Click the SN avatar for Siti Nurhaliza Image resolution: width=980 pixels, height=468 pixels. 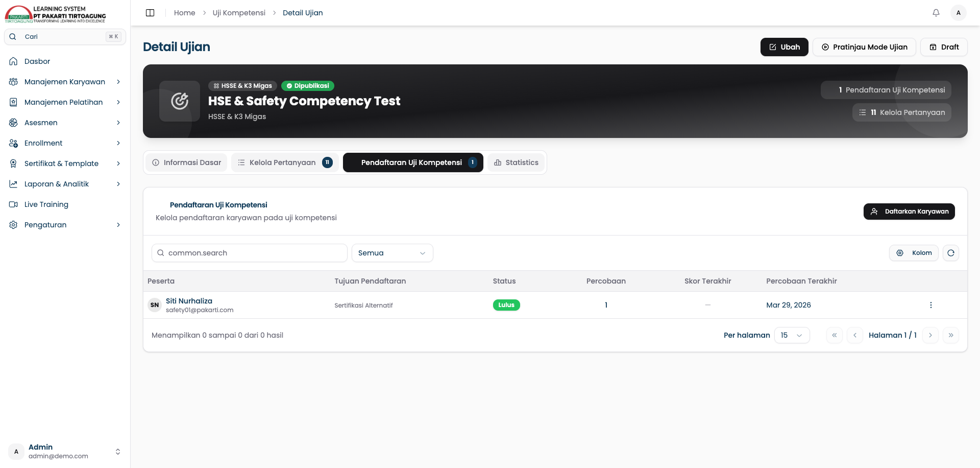pyautogui.click(x=155, y=305)
